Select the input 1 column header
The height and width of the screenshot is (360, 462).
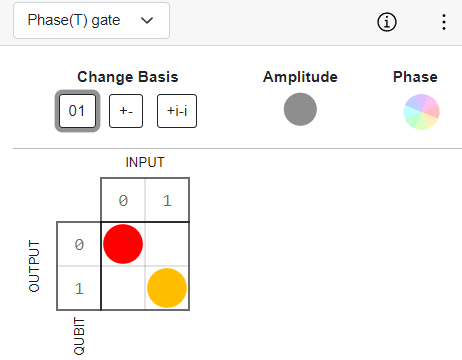point(167,200)
